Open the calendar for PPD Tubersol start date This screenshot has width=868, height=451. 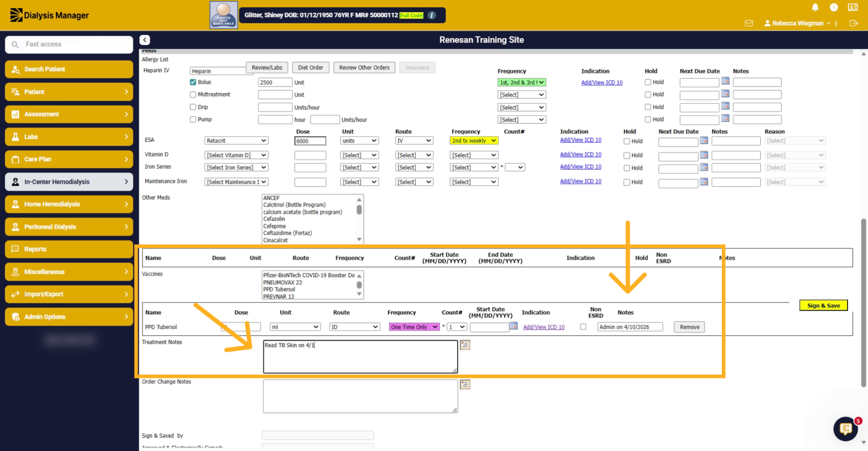[514, 326]
